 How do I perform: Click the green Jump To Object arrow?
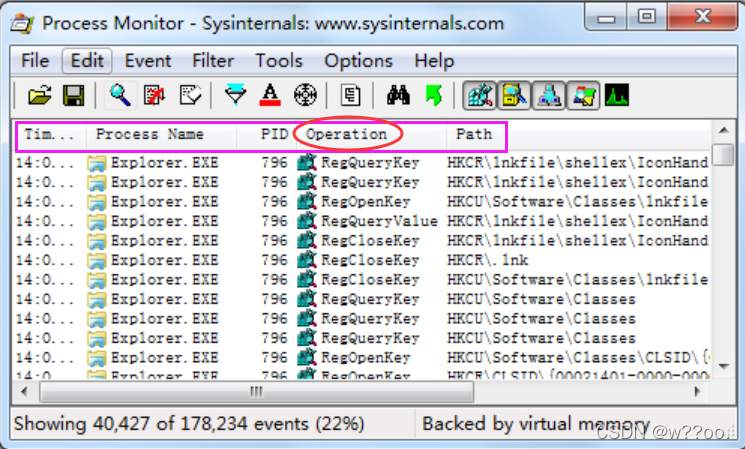click(x=433, y=96)
